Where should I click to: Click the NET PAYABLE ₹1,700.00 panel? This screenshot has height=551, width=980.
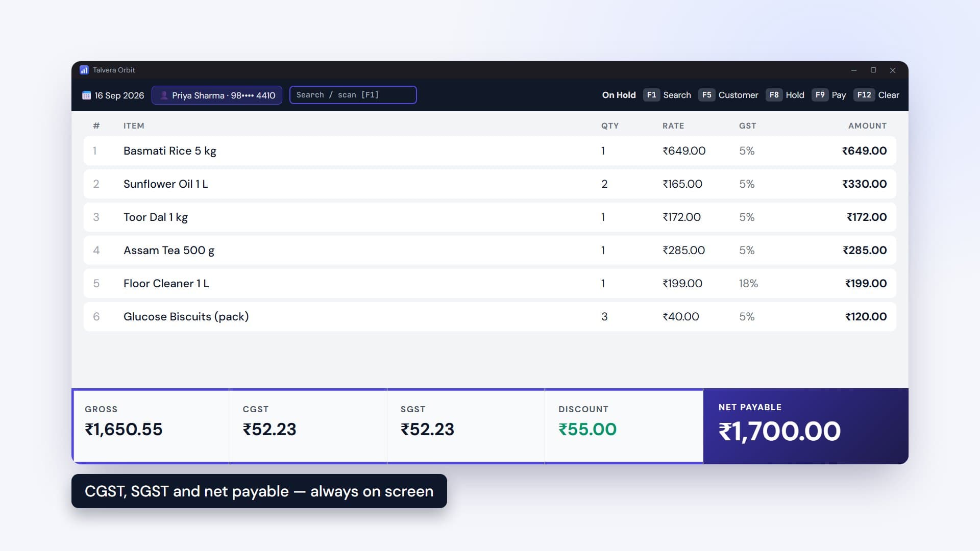coord(805,426)
